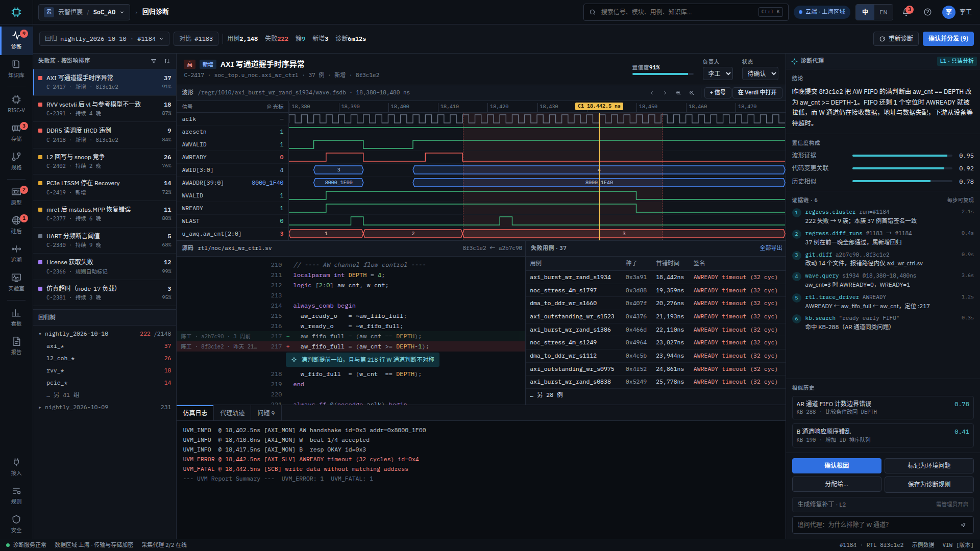Image resolution: width=980 pixels, height=551 pixels.
Task: Click the 确认根因 button
Action: [837, 465]
